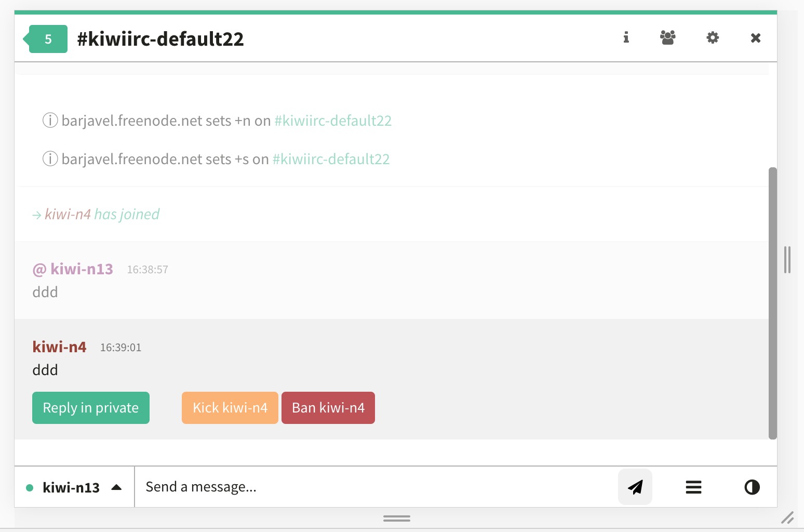Show the user list via people icon
This screenshot has height=532, width=804.
point(667,37)
